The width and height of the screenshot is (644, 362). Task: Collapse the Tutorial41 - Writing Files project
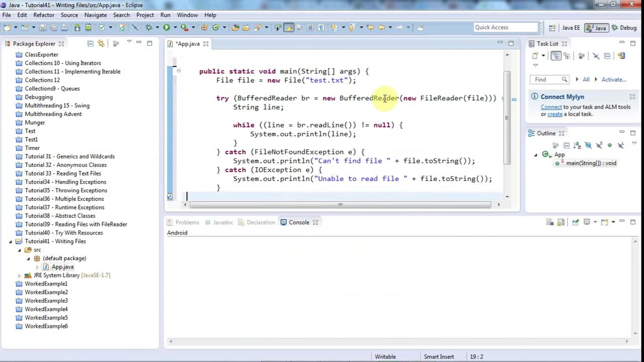coord(11,241)
